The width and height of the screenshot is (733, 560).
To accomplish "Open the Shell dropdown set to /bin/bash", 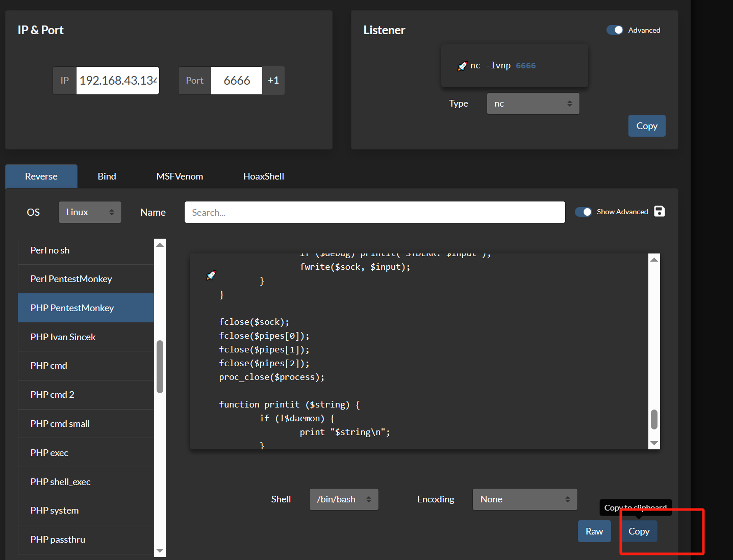I will 344,499.
